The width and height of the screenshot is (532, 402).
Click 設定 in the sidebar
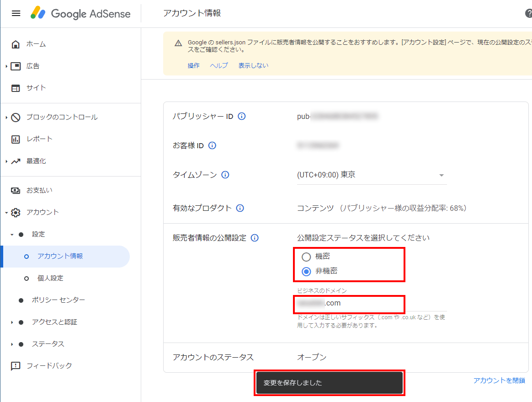38,234
